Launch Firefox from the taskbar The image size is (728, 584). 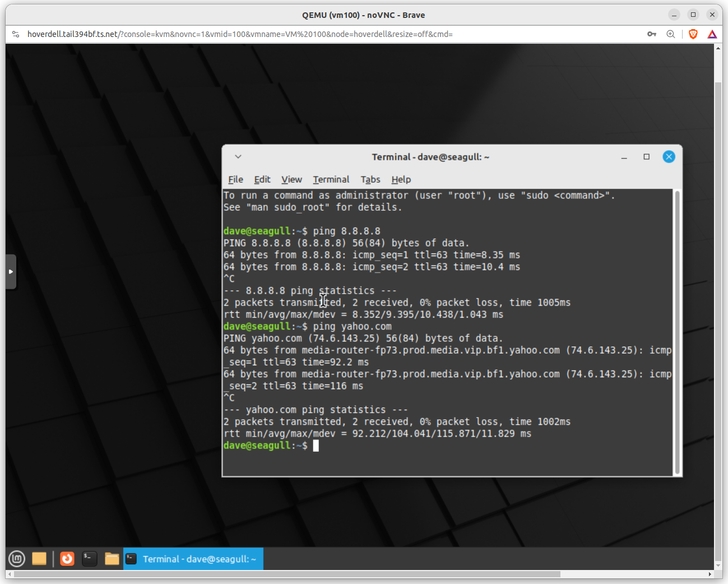[x=67, y=559]
